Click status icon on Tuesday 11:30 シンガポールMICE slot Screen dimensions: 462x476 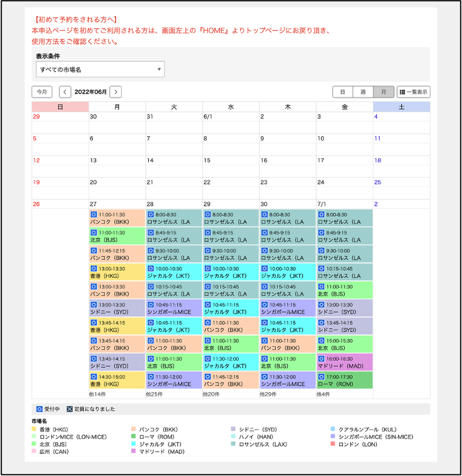[151, 377]
